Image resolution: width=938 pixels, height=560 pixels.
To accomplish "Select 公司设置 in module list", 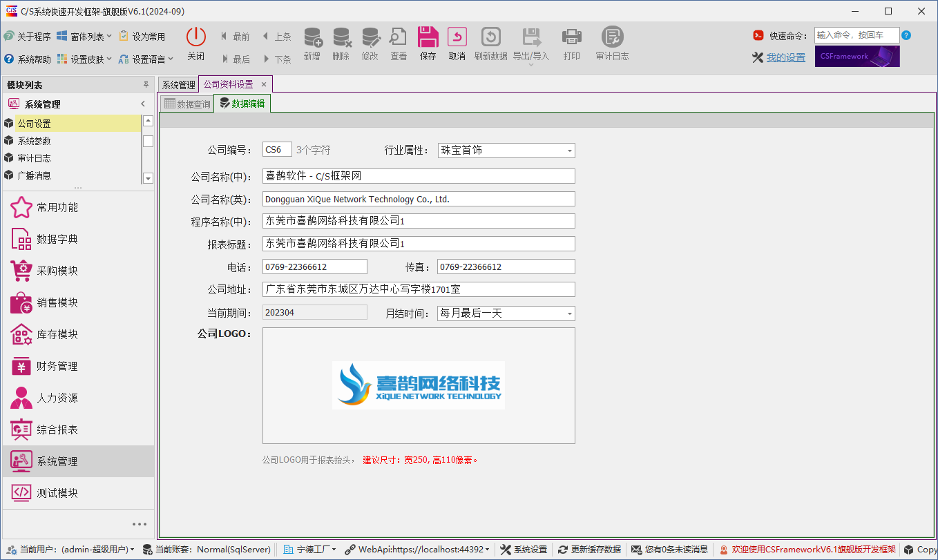I will [71, 124].
